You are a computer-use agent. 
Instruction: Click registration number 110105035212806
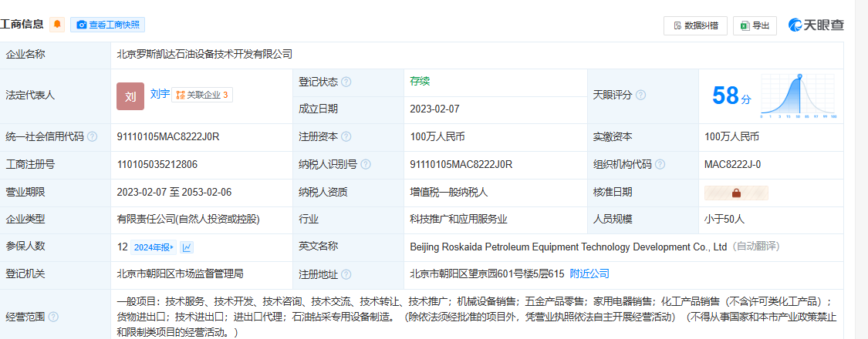point(157,164)
